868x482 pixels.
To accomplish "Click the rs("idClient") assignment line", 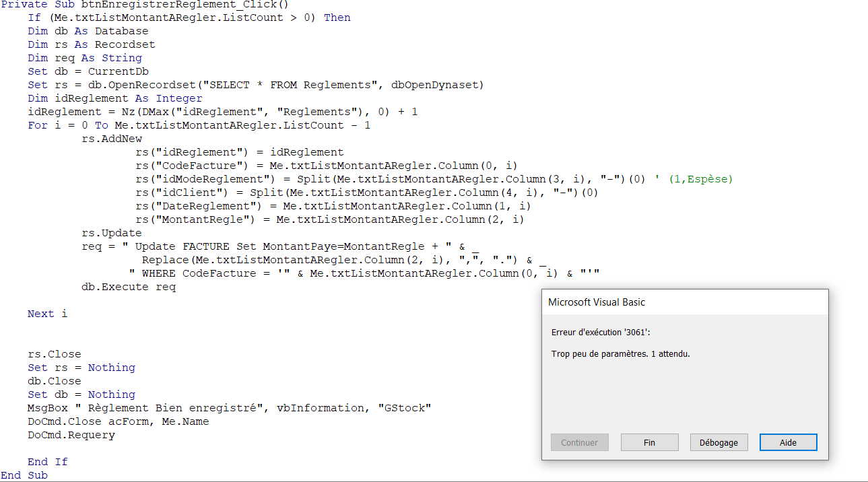I will click(x=367, y=193).
